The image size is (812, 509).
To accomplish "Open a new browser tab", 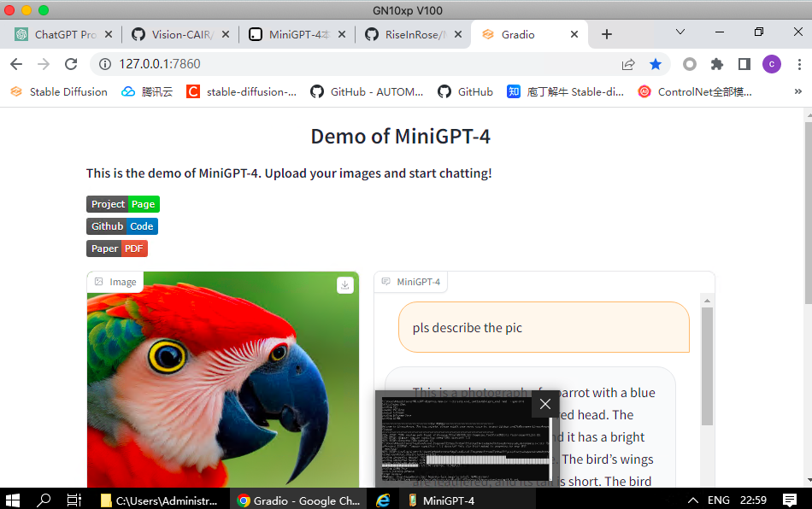I will tap(607, 35).
